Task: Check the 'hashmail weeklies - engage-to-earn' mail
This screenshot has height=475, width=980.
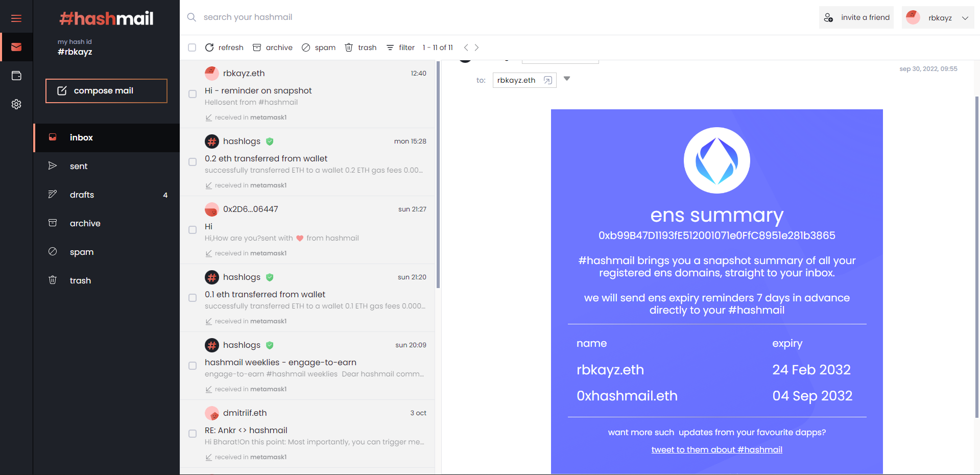Action: (193, 366)
